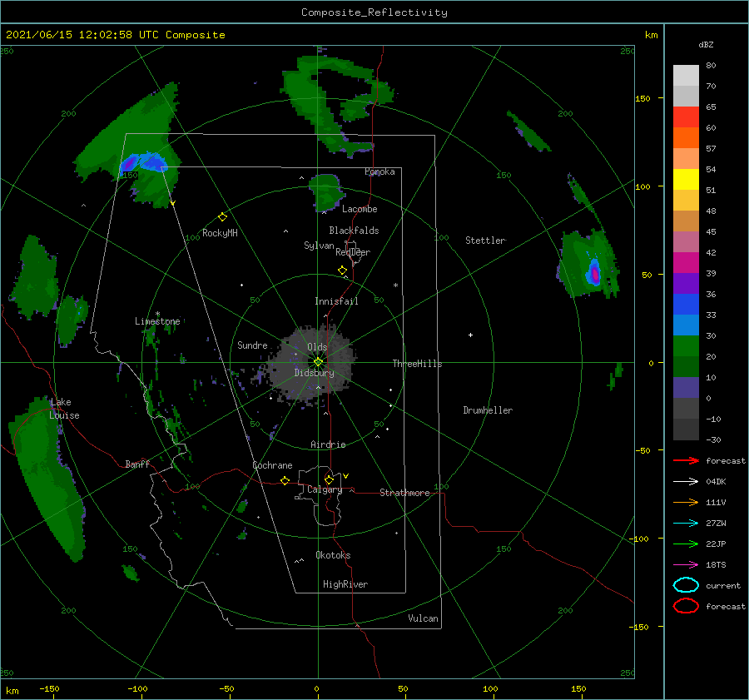Click the green 22JP arrow icon
This screenshot has height=700, width=749.
click(x=686, y=544)
